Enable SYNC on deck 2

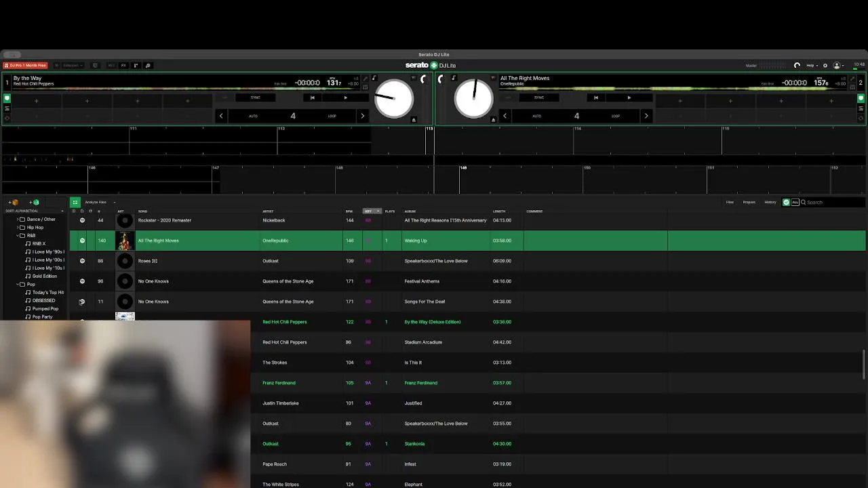pyautogui.click(x=538, y=98)
